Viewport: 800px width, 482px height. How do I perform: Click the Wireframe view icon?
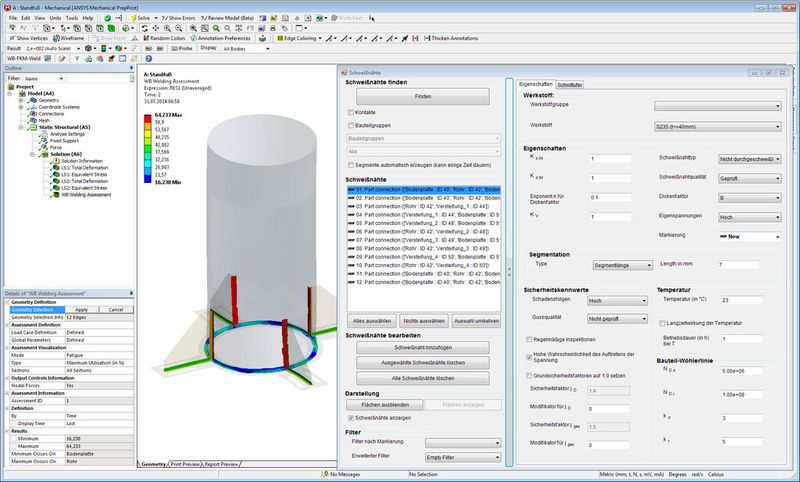pyautogui.click(x=68, y=38)
